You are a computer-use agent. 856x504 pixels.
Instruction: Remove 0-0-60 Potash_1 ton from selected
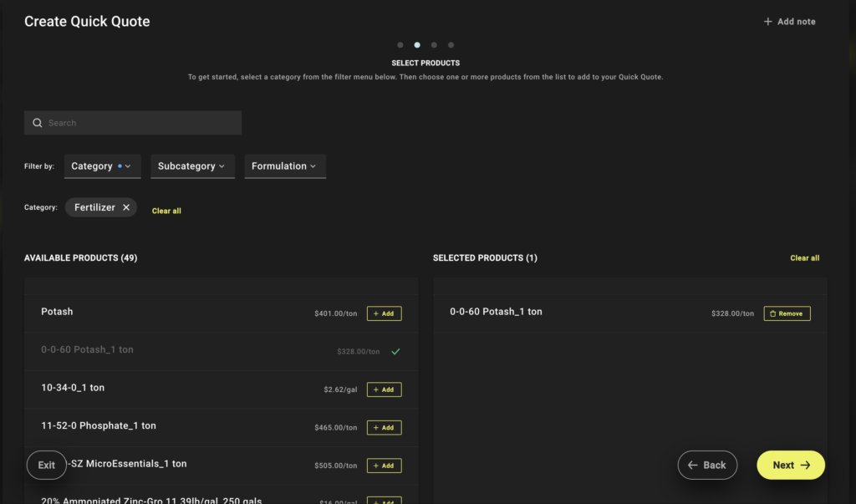(787, 313)
